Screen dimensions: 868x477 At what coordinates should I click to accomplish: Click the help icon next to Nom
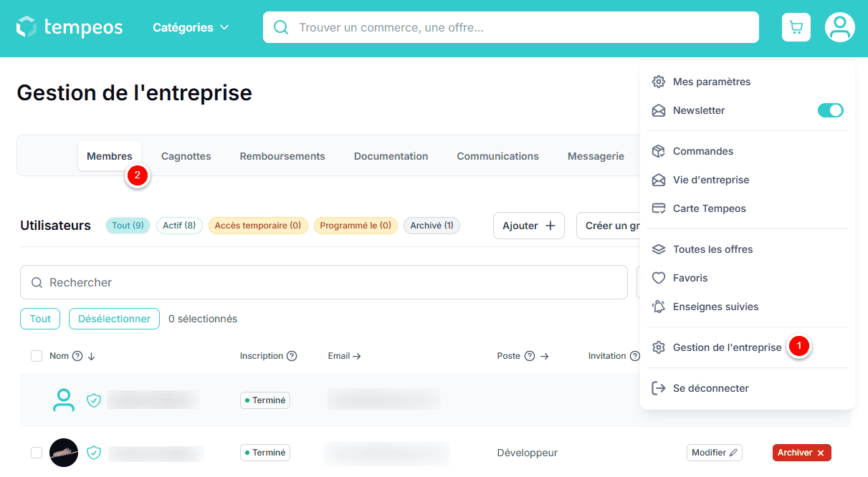tap(78, 356)
